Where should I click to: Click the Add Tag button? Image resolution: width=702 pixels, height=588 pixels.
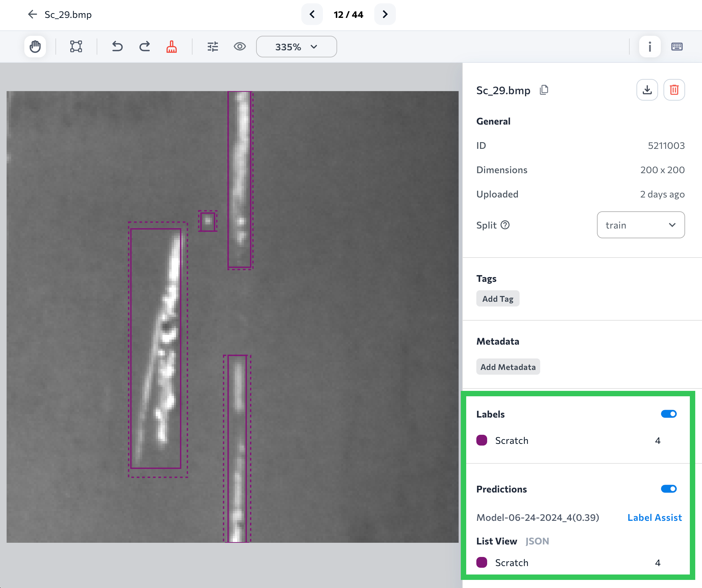pyautogui.click(x=498, y=299)
